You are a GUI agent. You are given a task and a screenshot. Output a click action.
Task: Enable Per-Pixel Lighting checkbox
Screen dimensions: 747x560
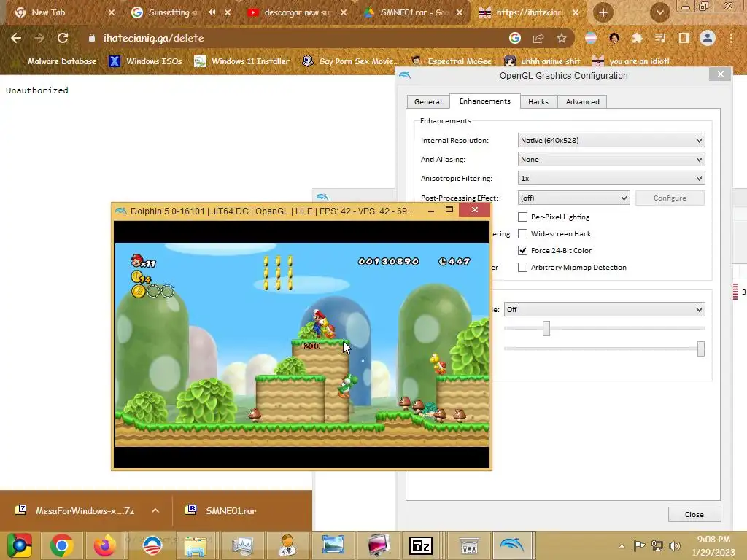(x=522, y=217)
